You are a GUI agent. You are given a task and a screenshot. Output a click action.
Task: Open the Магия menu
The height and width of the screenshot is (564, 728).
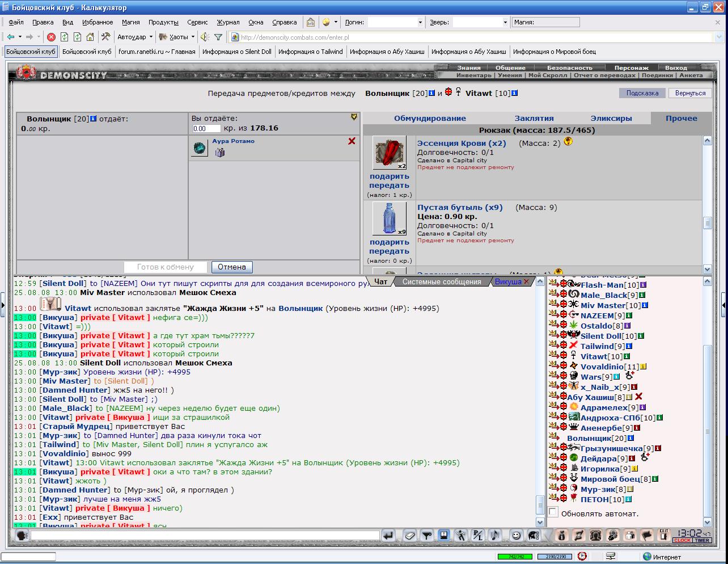(x=130, y=22)
